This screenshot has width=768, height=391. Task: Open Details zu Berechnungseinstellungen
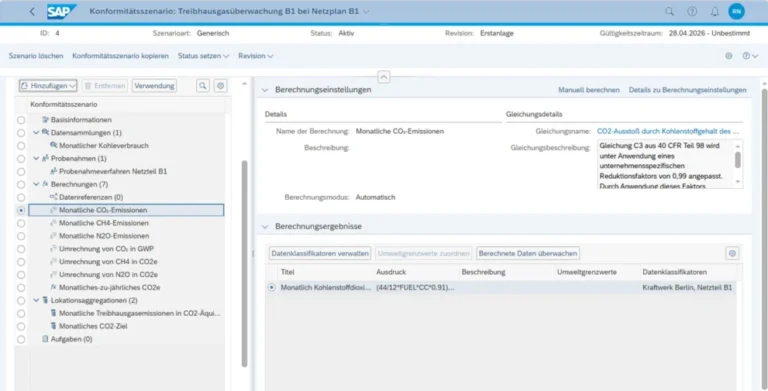(x=688, y=90)
